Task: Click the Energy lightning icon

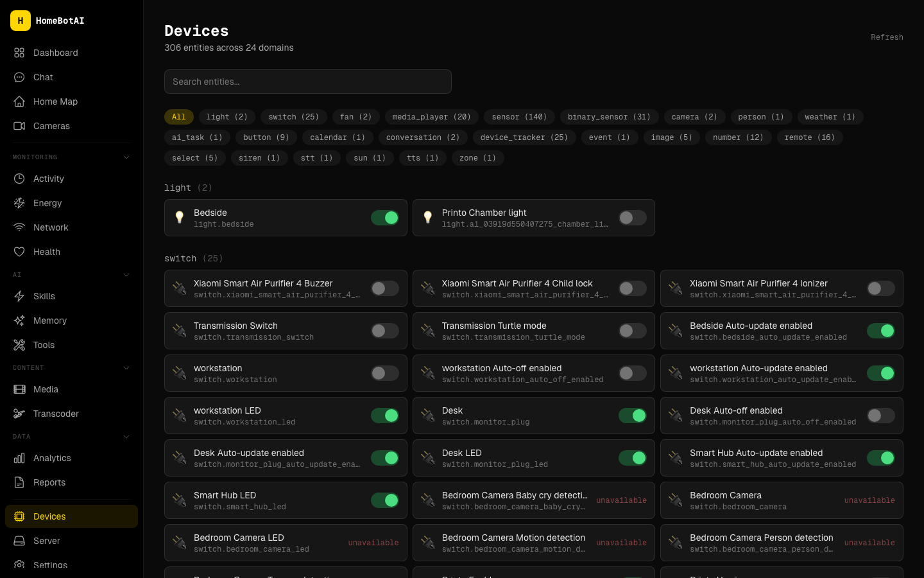Action: tap(19, 203)
